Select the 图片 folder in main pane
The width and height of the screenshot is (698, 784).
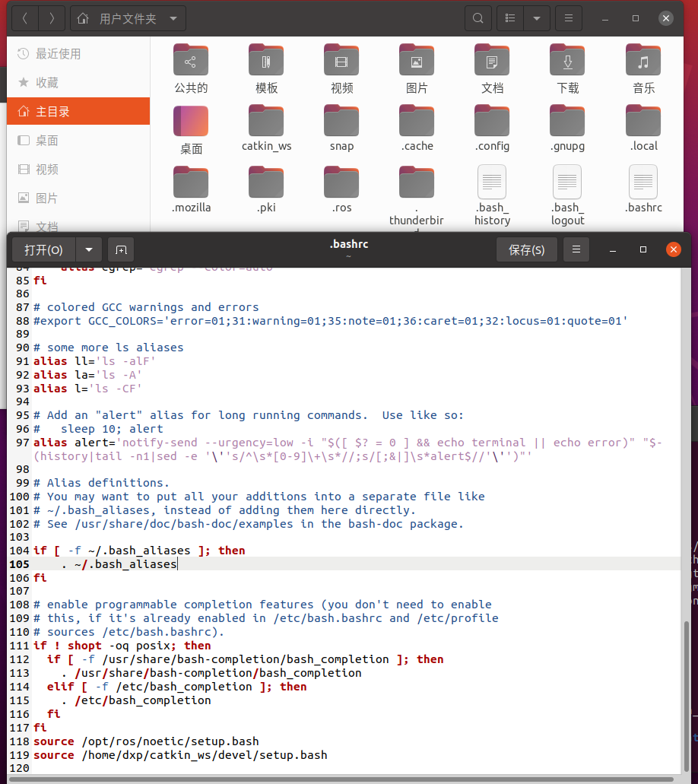(x=417, y=60)
